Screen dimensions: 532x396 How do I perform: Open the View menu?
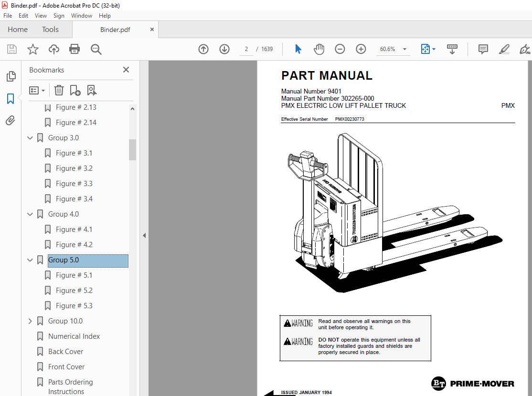41,16
